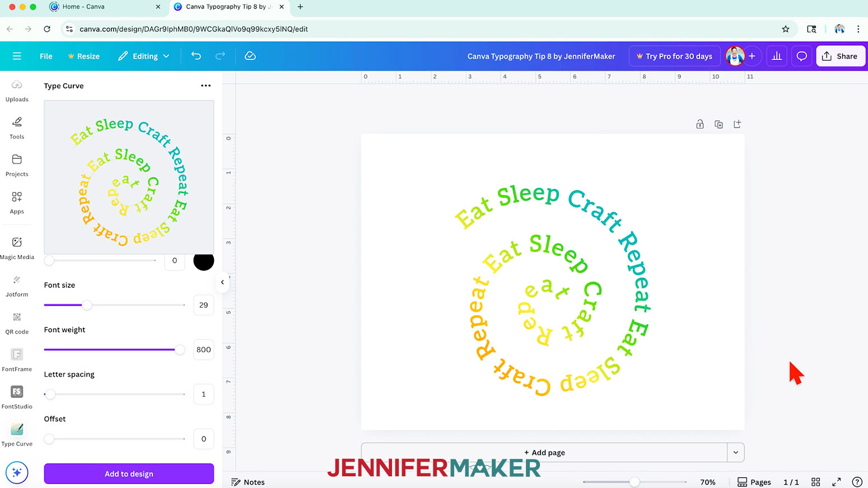Image resolution: width=868 pixels, height=488 pixels.
Task: Open the Jotform app
Action: click(x=17, y=285)
